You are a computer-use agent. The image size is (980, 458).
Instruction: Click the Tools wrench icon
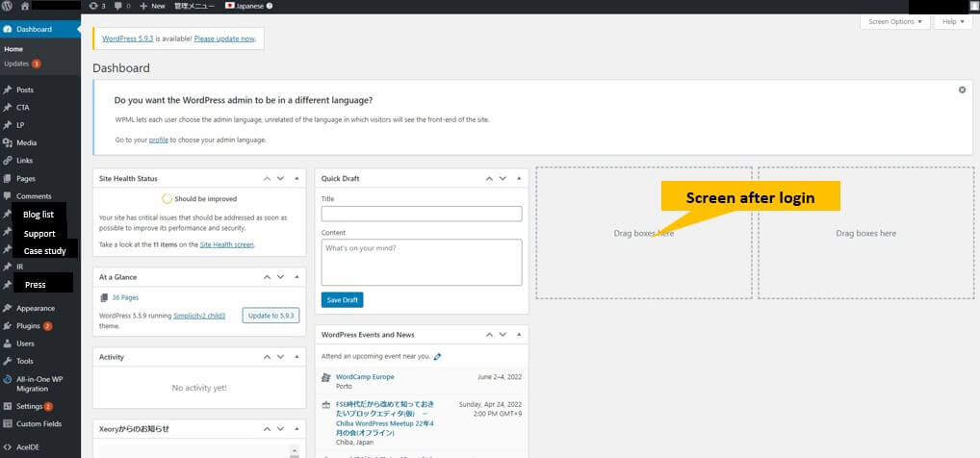(x=8, y=361)
